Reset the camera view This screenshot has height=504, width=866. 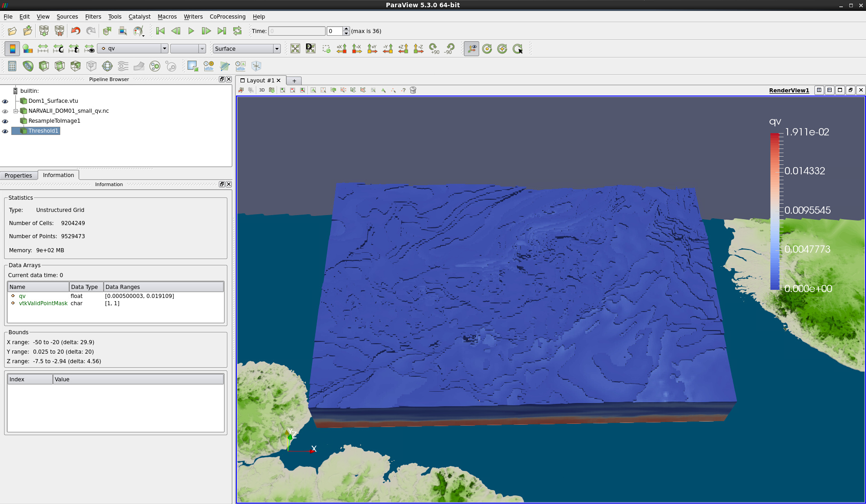(295, 48)
